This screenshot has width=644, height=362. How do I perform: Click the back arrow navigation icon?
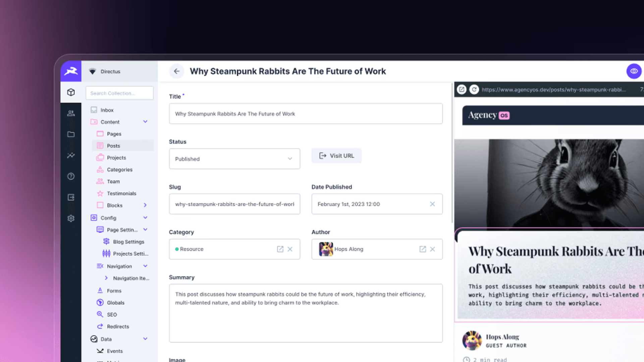click(x=176, y=71)
